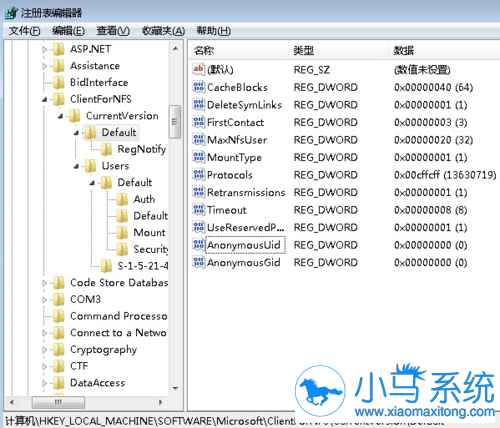500x428 pixels.
Task: Collapse the Default node under Users
Action: point(92,183)
